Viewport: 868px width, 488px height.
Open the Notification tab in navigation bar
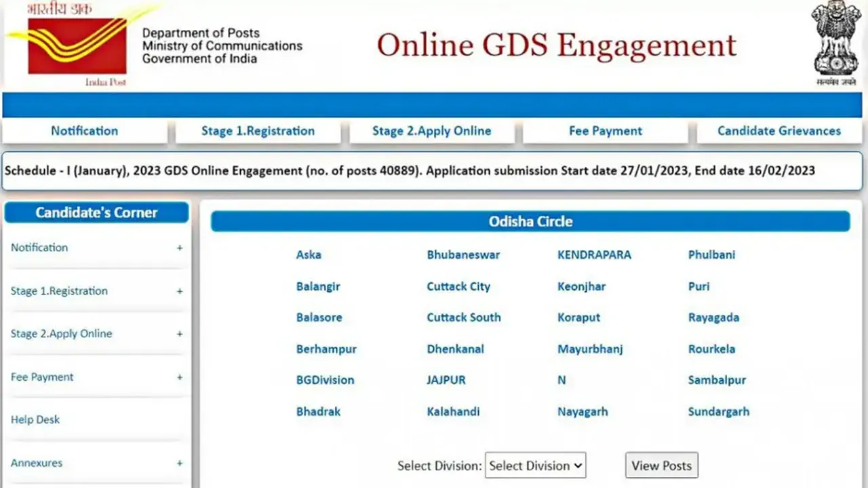coord(84,131)
